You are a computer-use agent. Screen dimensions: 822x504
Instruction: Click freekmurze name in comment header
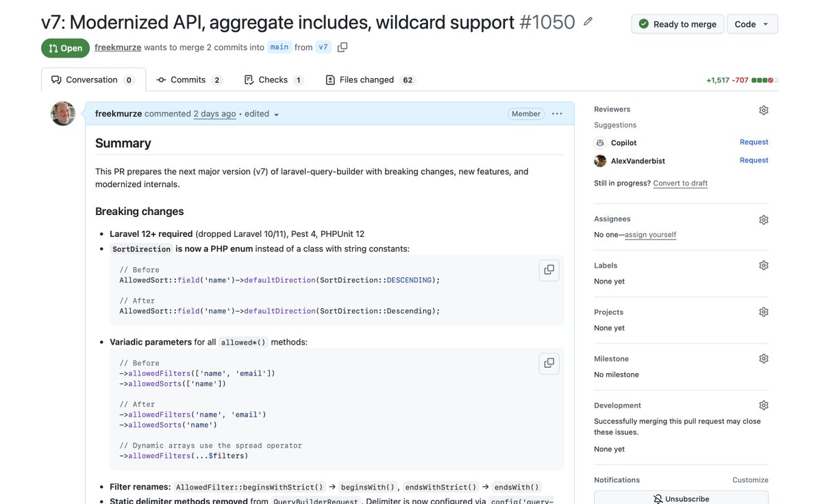coord(119,114)
